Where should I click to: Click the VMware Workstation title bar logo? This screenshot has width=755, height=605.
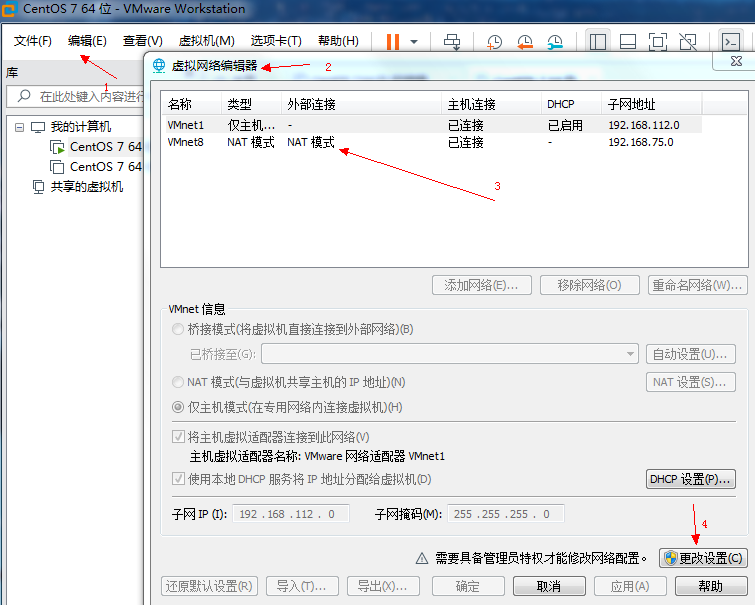coord(10,10)
